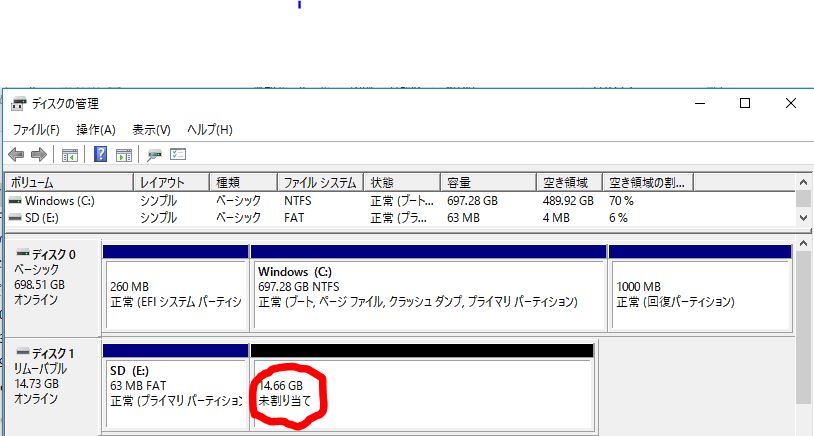Click the drive icon beside SD (E:) row
The height and width of the screenshot is (436, 814).
[x=15, y=217]
